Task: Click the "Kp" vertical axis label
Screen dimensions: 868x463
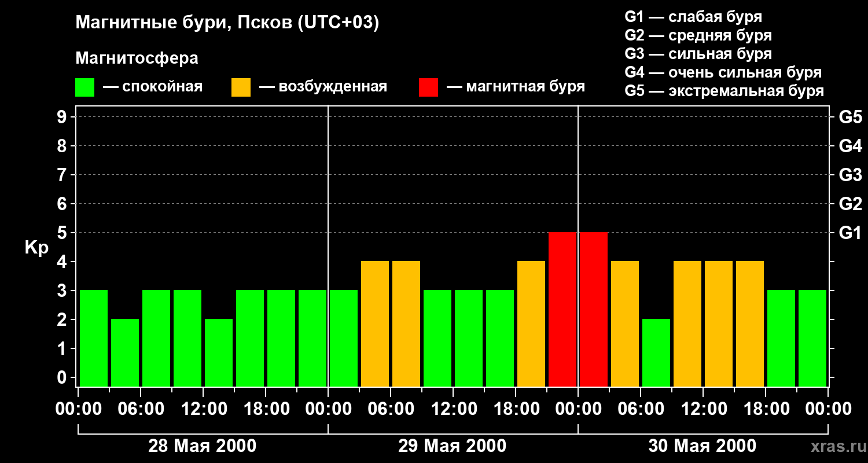Action: [36, 248]
